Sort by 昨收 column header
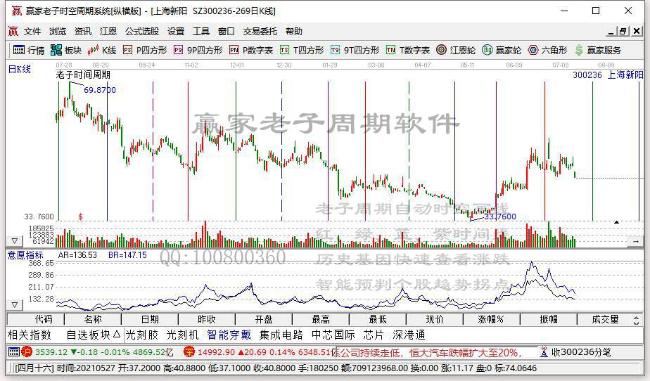The height and width of the screenshot is (381, 650). pyautogui.click(x=207, y=319)
